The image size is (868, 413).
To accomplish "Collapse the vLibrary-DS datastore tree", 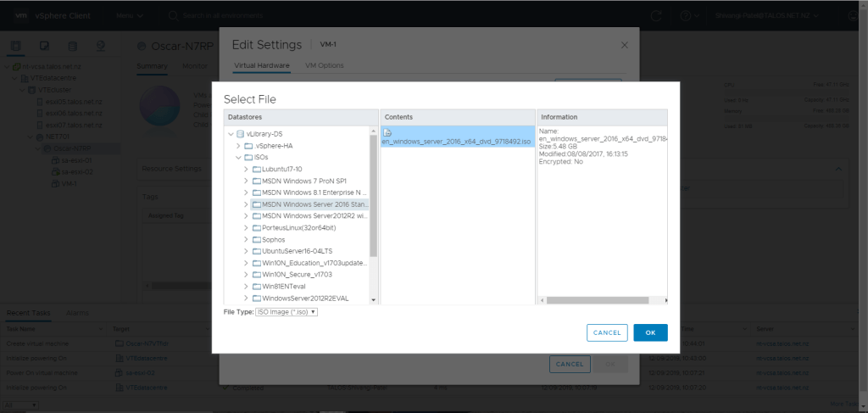I will (231, 134).
